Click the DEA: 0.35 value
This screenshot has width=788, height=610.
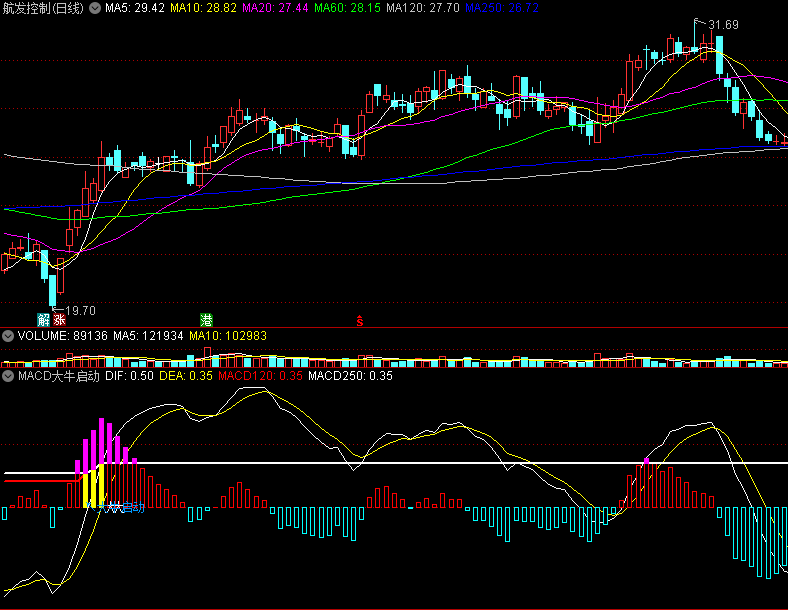(x=186, y=376)
